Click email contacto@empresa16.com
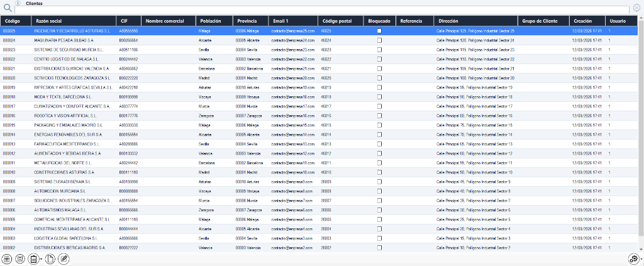The width and height of the screenshot is (644, 266). [293, 116]
